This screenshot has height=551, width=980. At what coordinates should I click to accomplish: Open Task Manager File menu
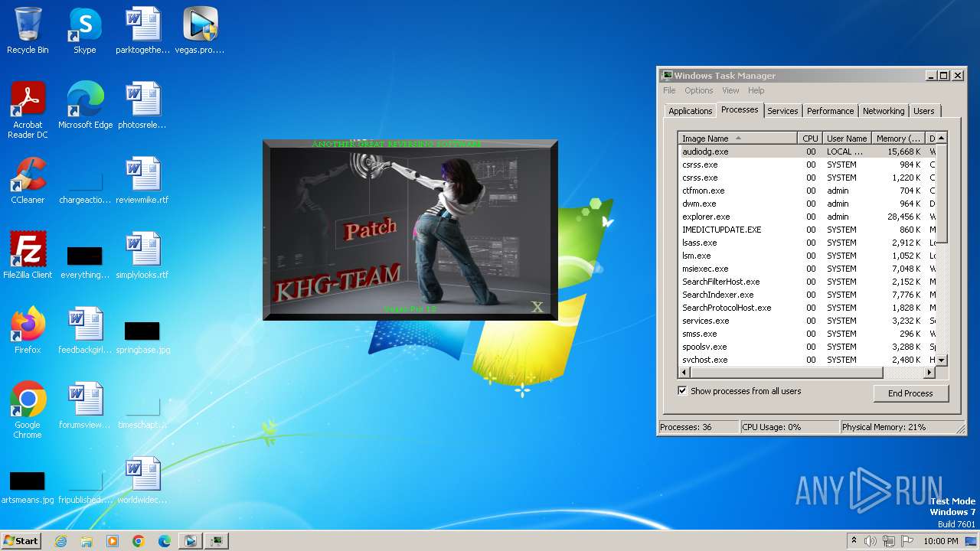point(669,90)
